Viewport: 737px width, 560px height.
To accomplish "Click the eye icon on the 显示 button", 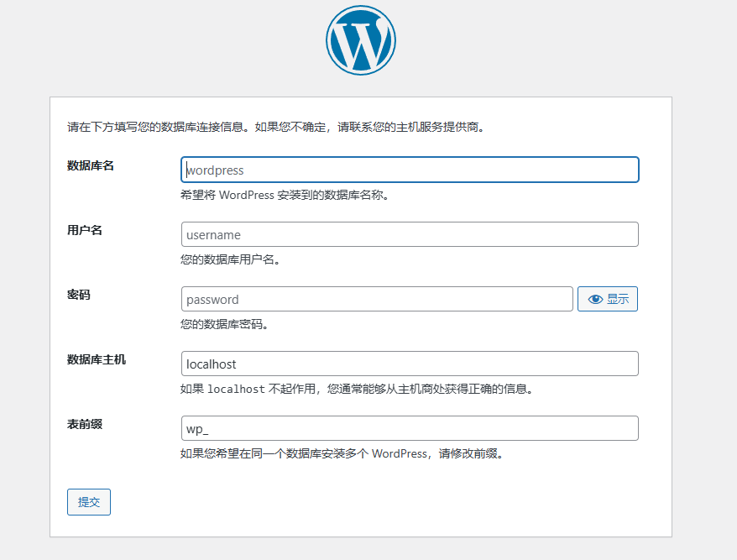I will [596, 298].
